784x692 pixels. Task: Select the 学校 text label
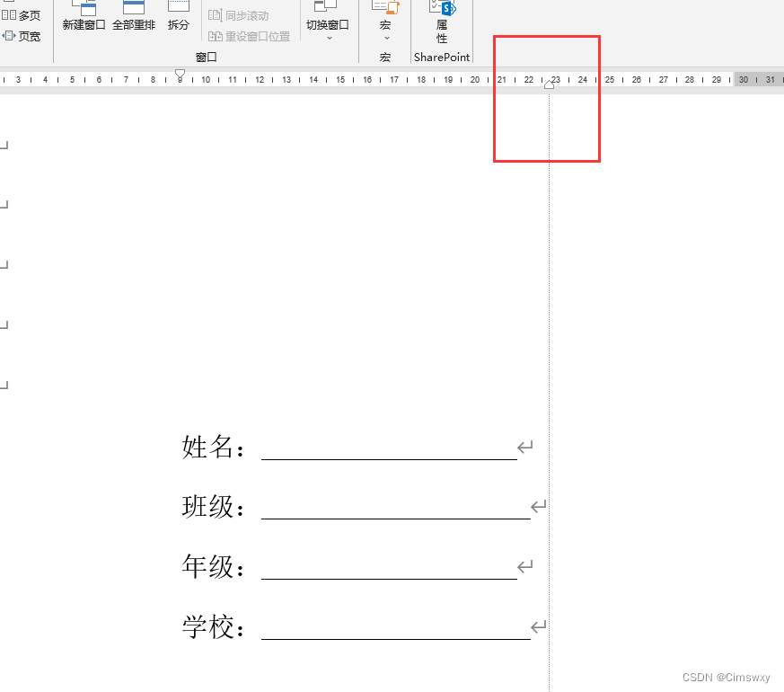coord(208,626)
